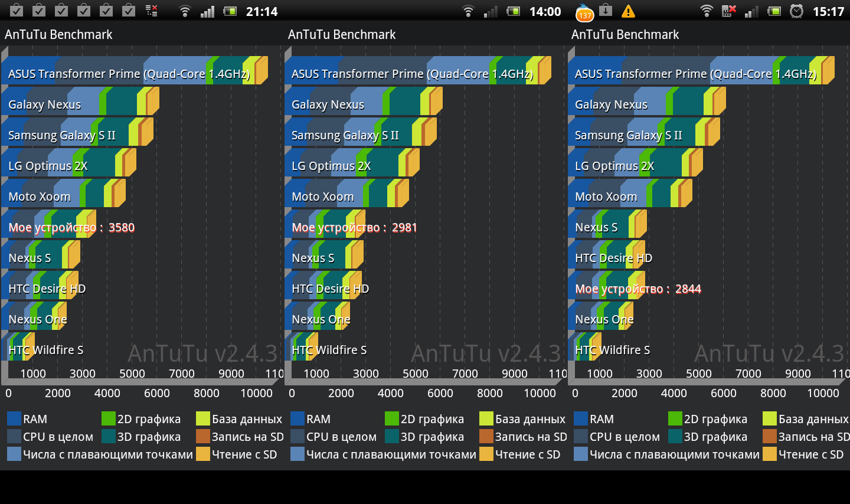850x504 pixels.
Task: Click the 2D графика swatch in the 2981-score legend
Action: pyautogui.click(x=392, y=419)
